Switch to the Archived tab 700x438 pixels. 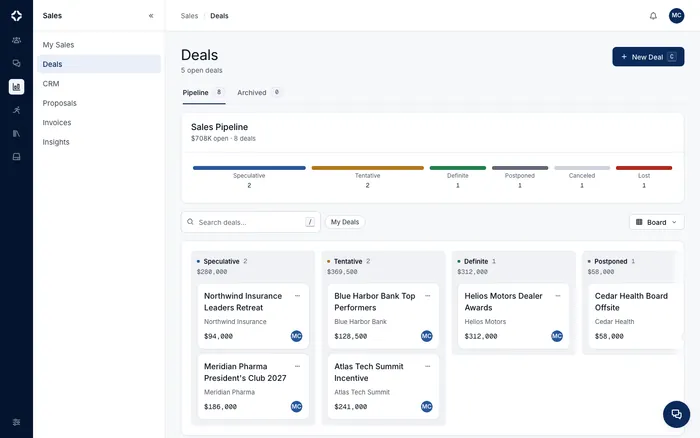pyautogui.click(x=259, y=92)
